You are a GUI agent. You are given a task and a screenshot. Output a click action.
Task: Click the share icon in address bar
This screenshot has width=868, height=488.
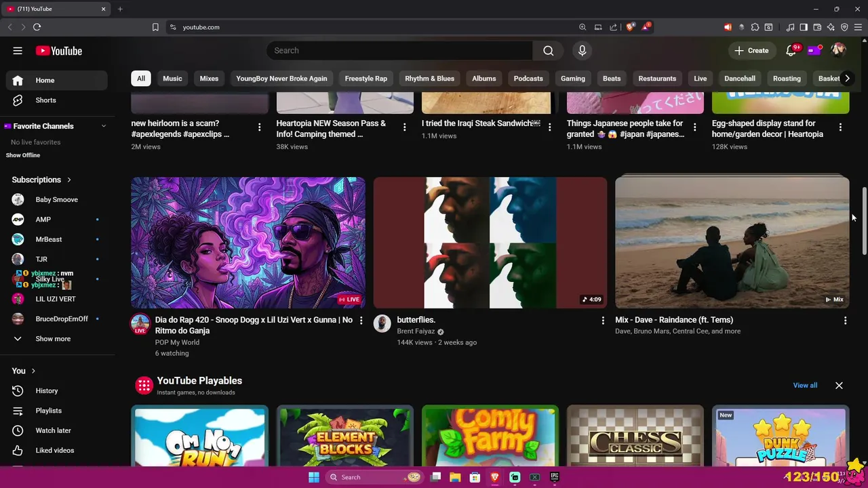(x=614, y=27)
